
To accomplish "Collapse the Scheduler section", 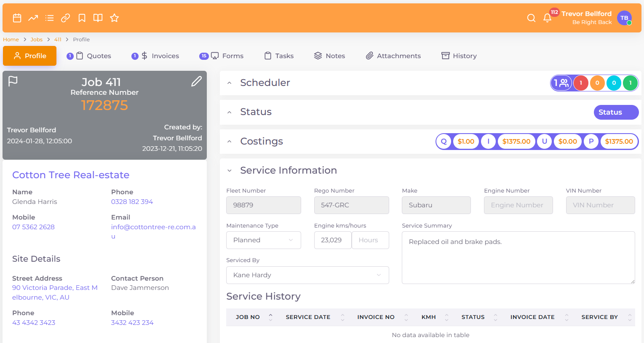I will coord(230,83).
